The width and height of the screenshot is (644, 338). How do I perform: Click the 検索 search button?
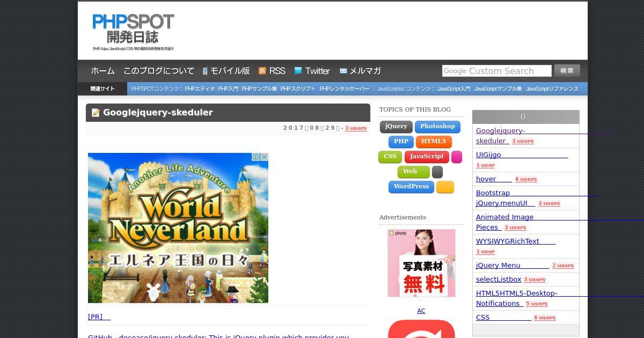(567, 71)
